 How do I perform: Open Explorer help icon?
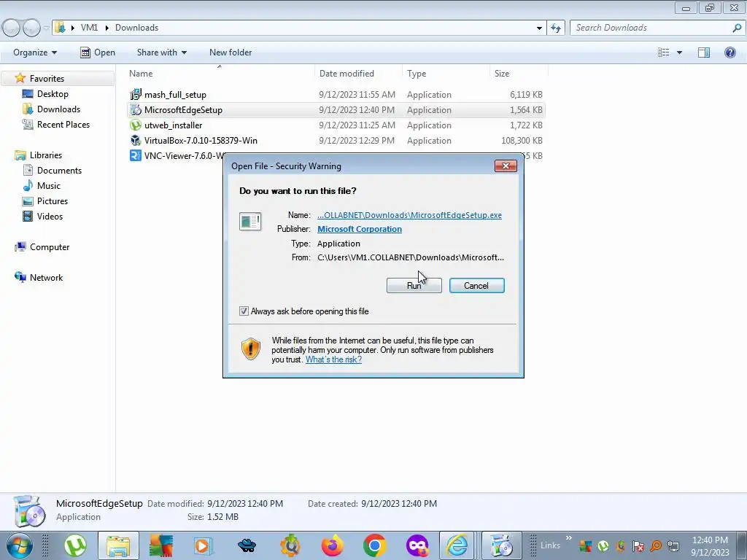coord(729,52)
